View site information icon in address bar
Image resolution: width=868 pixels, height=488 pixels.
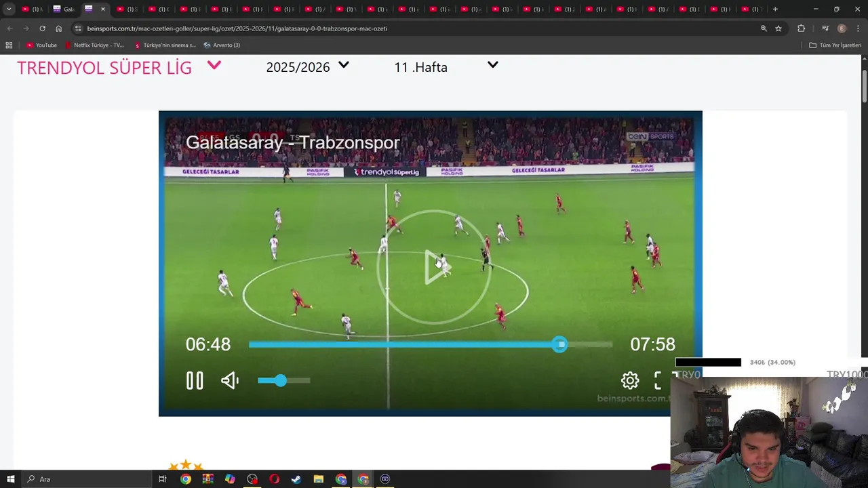pos(78,28)
